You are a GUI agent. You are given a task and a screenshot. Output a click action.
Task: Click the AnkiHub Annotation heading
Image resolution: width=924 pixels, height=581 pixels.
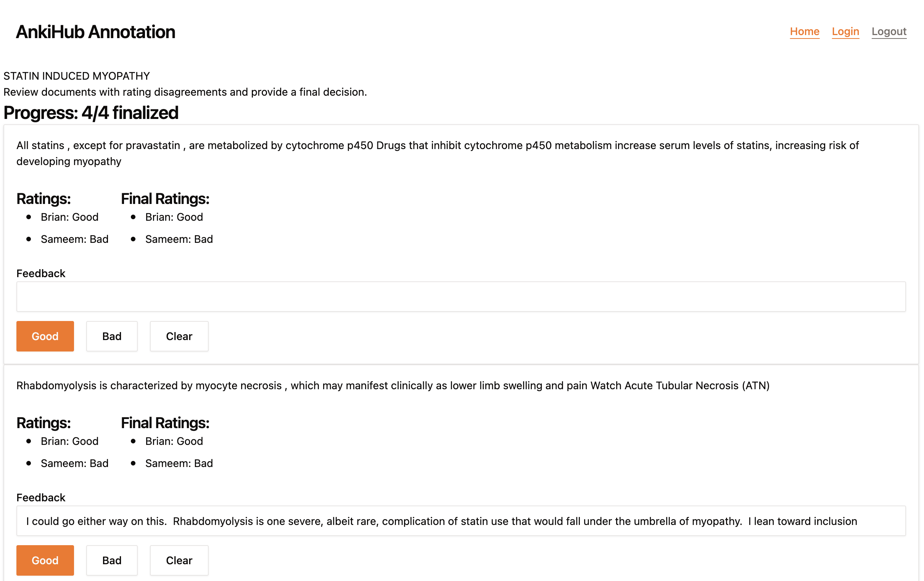point(95,32)
